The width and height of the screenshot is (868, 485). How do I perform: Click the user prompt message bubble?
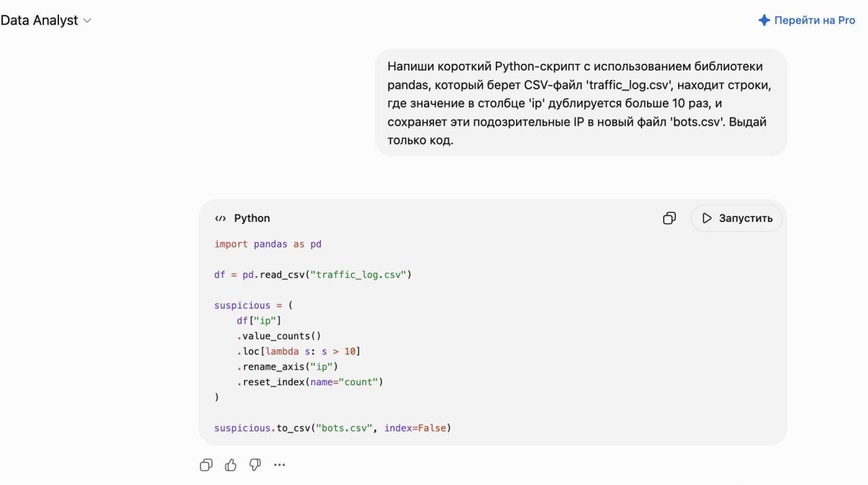(x=581, y=102)
